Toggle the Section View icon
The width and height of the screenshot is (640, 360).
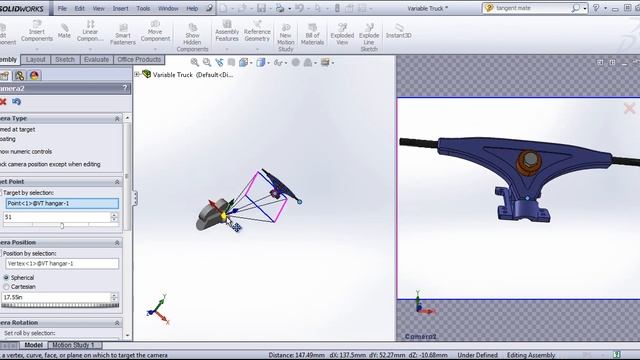coord(231,62)
